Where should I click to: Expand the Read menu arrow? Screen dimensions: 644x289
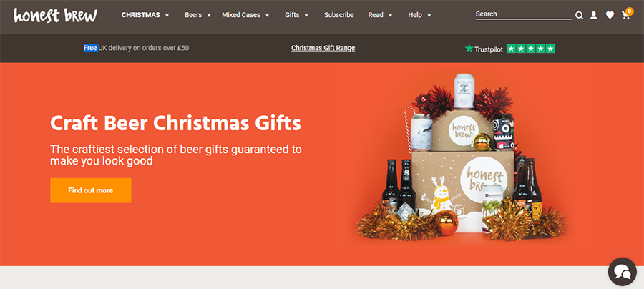(390, 16)
